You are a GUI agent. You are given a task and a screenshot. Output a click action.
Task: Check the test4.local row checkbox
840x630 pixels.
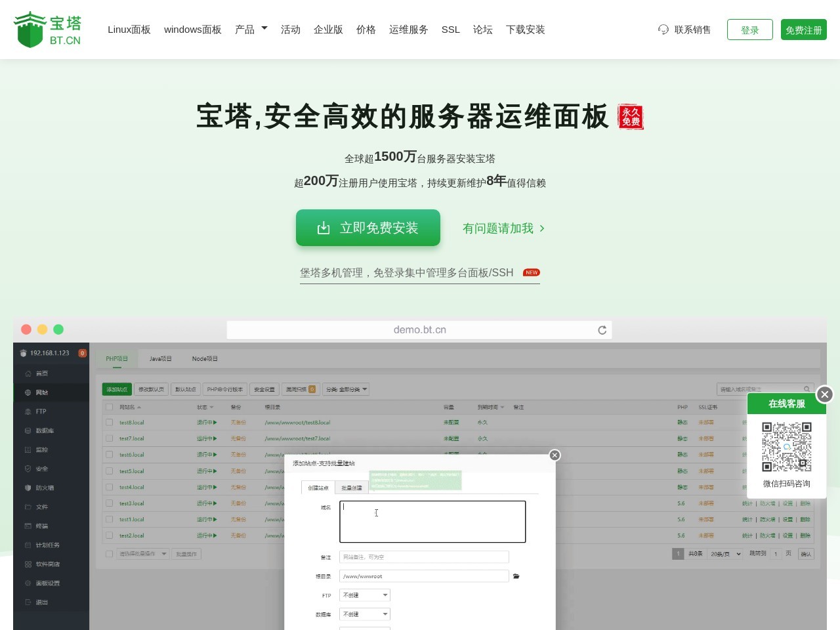110,487
